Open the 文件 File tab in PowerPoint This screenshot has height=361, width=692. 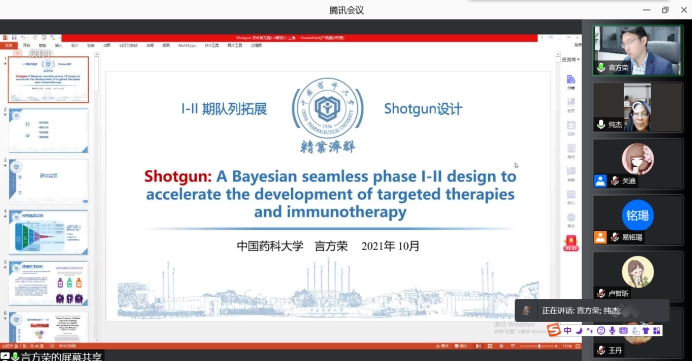pyautogui.click(x=8, y=45)
